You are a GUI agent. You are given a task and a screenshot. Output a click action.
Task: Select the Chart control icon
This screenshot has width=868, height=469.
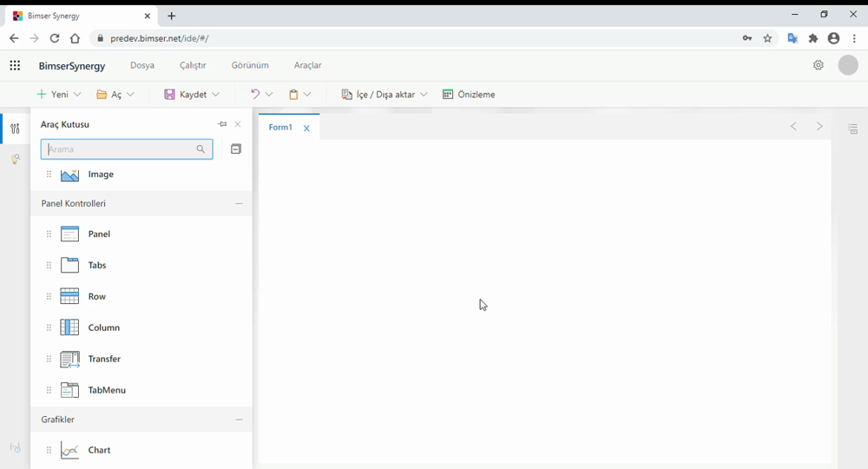pyautogui.click(x=70, y=450)
